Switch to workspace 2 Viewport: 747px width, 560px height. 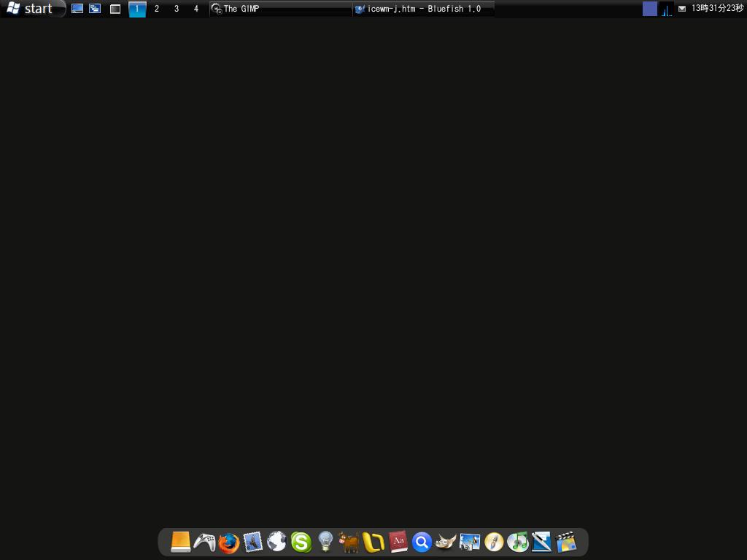pyautogui.click(x=155, y=9)
